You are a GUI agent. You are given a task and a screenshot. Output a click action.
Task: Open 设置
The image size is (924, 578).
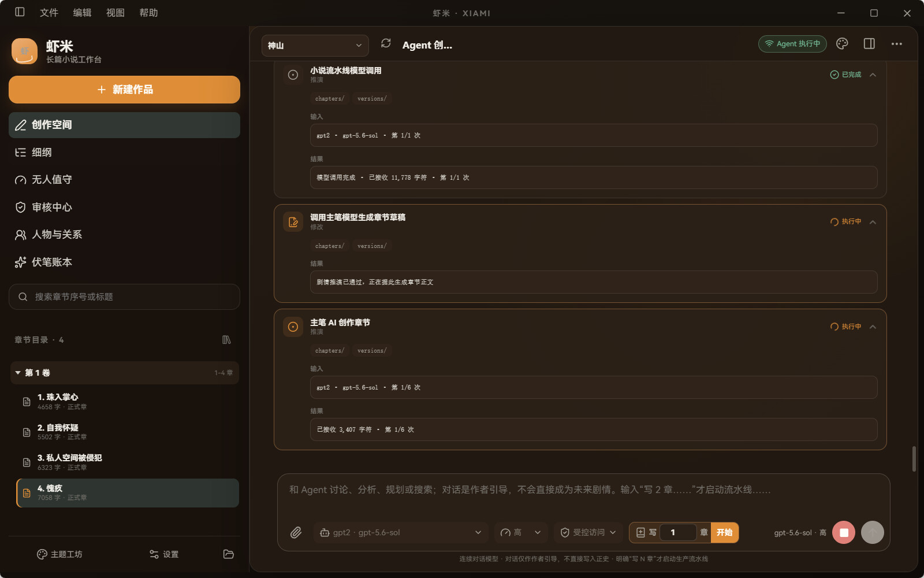click(x=164, y=554)
